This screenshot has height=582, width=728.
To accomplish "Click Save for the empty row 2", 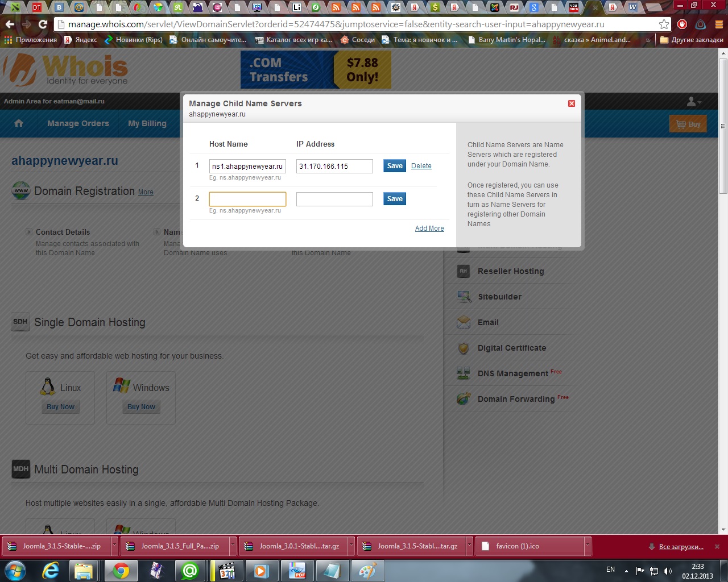I will pos(395,199).
